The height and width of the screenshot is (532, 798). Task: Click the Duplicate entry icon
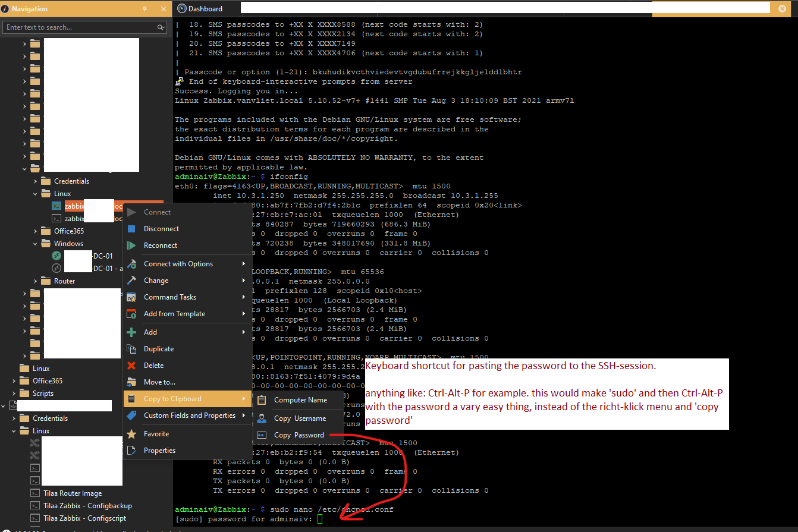pos(132,349)
